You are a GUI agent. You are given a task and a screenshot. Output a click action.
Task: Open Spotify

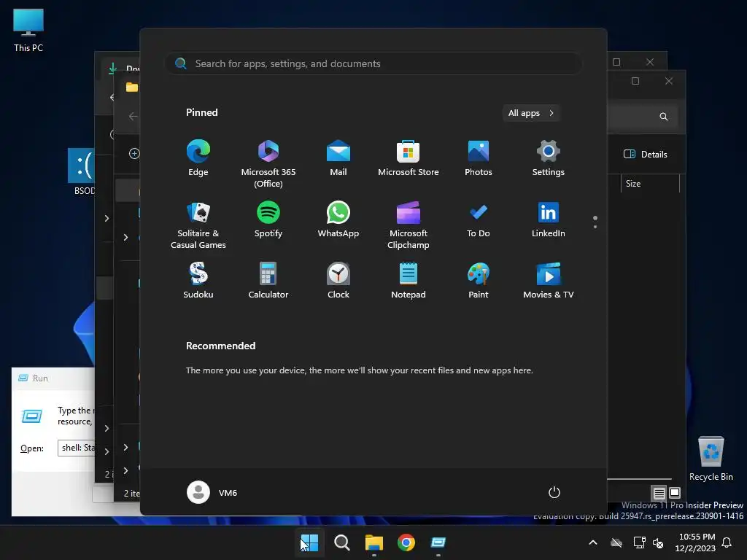[x=268, y=219]
